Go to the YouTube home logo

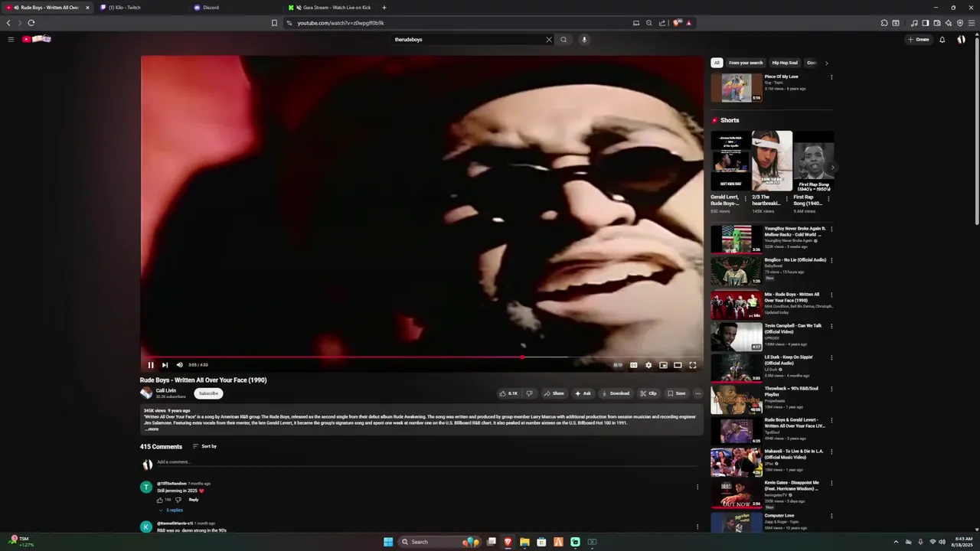click(x=36, y=39)
